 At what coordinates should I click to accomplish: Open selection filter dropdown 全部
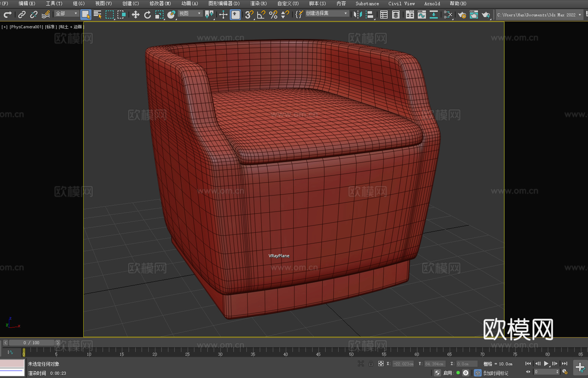point(67,13)
